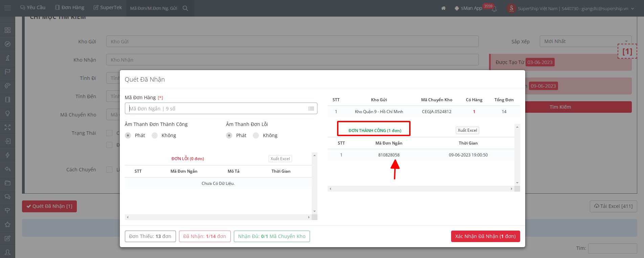Open the Kho Nhận select field
The width and height of the screenshot is (644, 258).
pyautogui.click(x=292, y=60)
